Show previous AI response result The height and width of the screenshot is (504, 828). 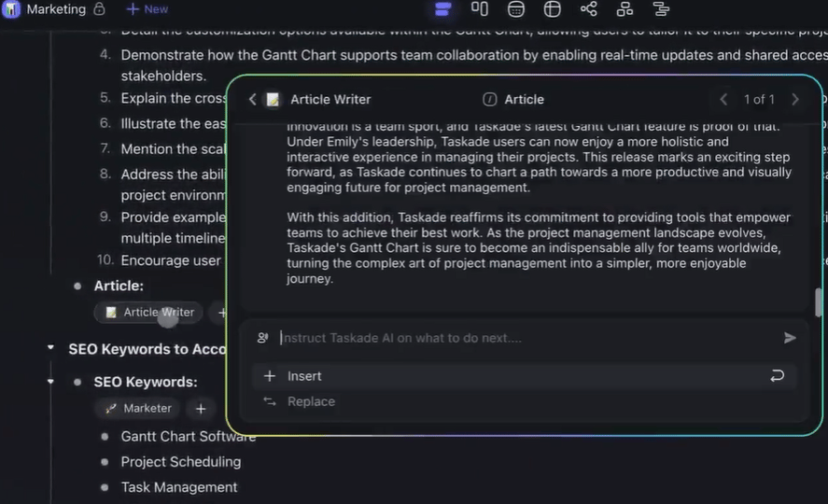click(724, 99)
